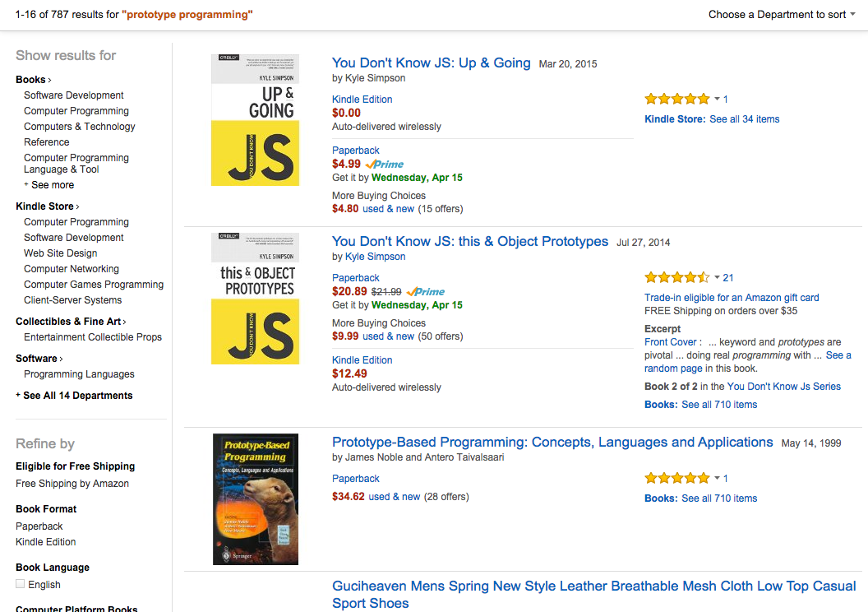Click the Prototype-Based Programming cover thumbnail

point(256,499)
